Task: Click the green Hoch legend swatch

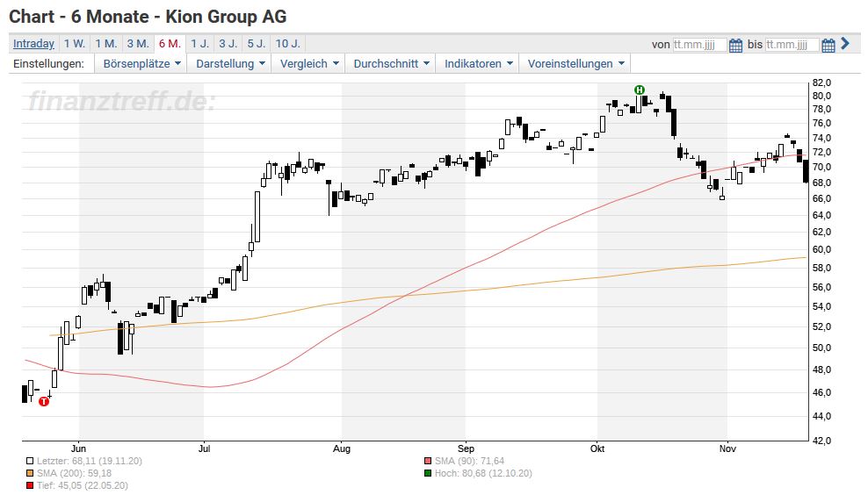Action: tap(428, 473)
